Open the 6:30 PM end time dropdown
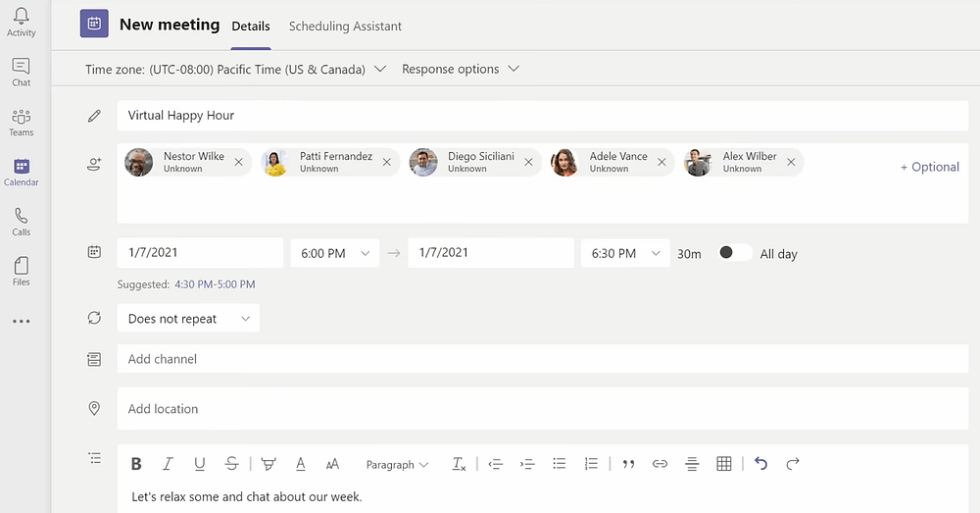980x513 pixels. [x=625, y=253]
